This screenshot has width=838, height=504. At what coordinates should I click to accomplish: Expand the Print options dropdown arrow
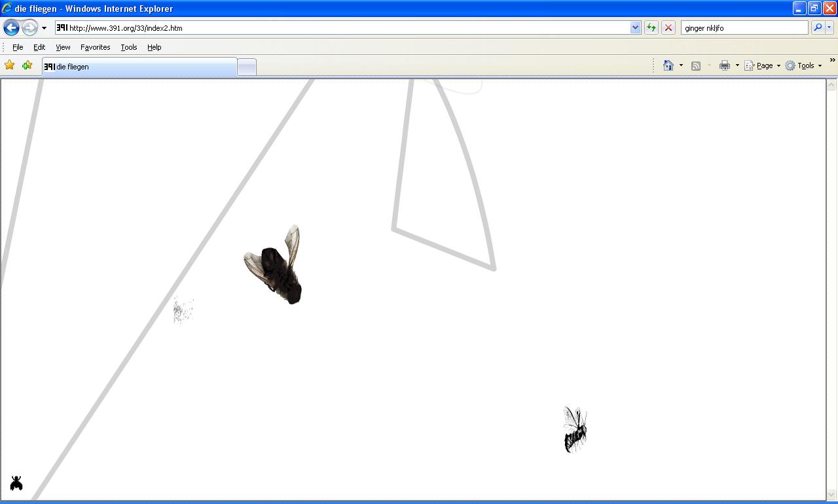pos(737,65)
